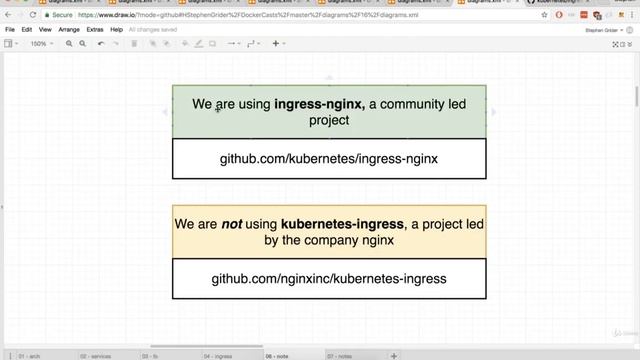Image resolution: width=640 pixels, height=360 pixels.
Task: Open the Edit menu
Action: click(27, 30)
